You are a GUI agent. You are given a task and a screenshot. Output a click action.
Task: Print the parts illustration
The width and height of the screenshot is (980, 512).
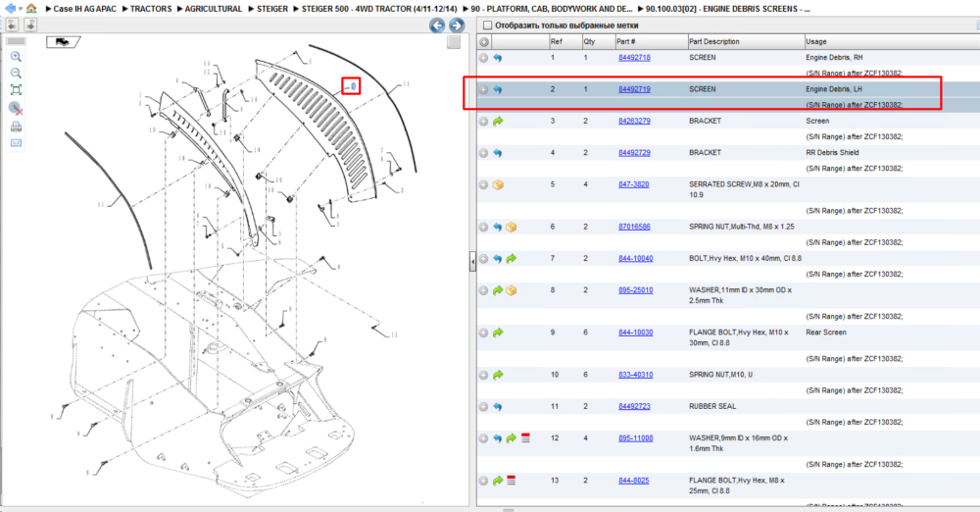click(17, 127)
